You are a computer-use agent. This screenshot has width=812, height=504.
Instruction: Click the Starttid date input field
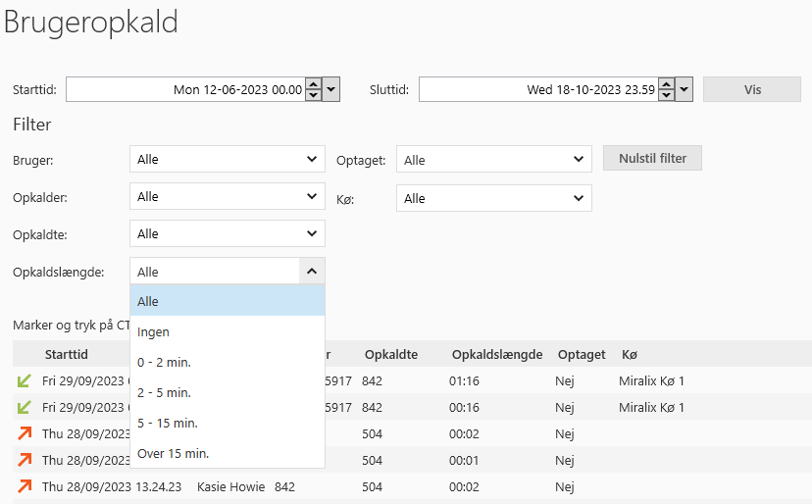[x=184, y=89]
